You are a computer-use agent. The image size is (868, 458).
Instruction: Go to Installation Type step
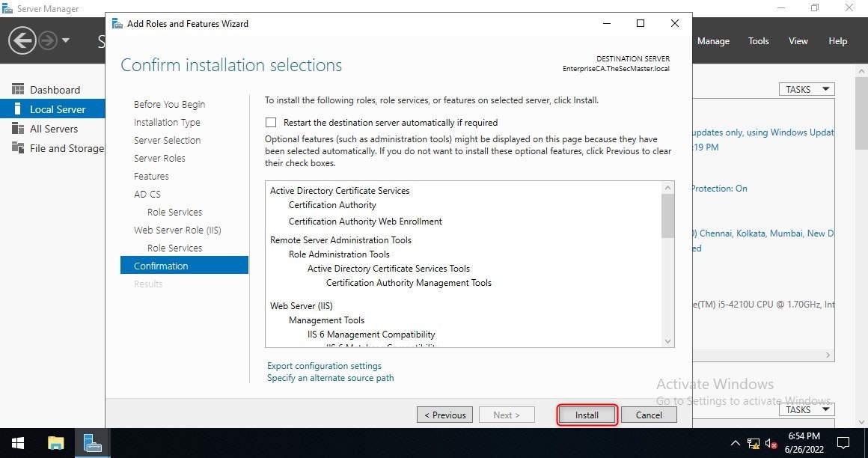pos(167,123)
